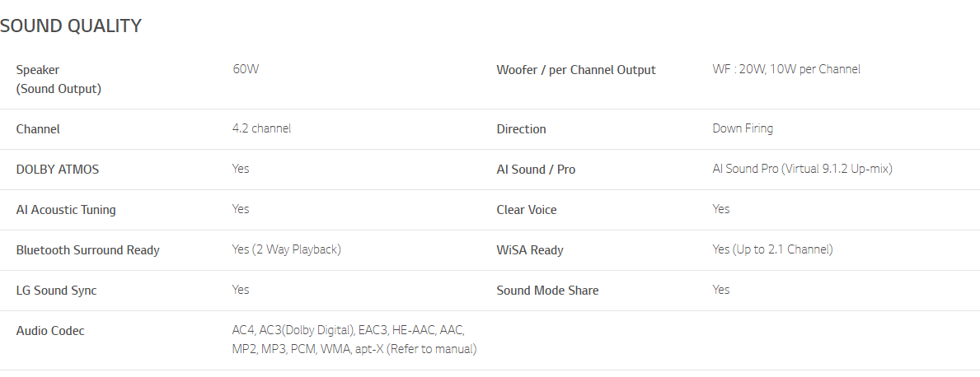The height and width of the screenshot is (377, 980).
Task: Select the Channel spec label
Action: point(38,129)
